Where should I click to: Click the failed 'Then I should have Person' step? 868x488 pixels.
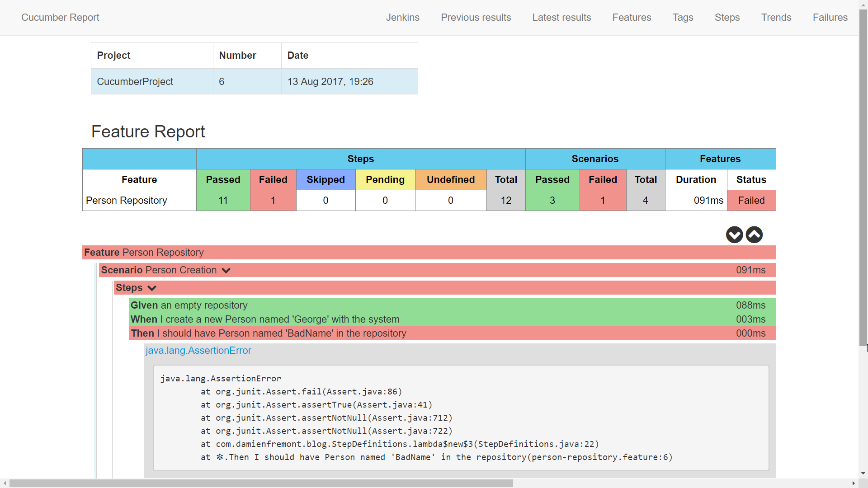point(452,333)
